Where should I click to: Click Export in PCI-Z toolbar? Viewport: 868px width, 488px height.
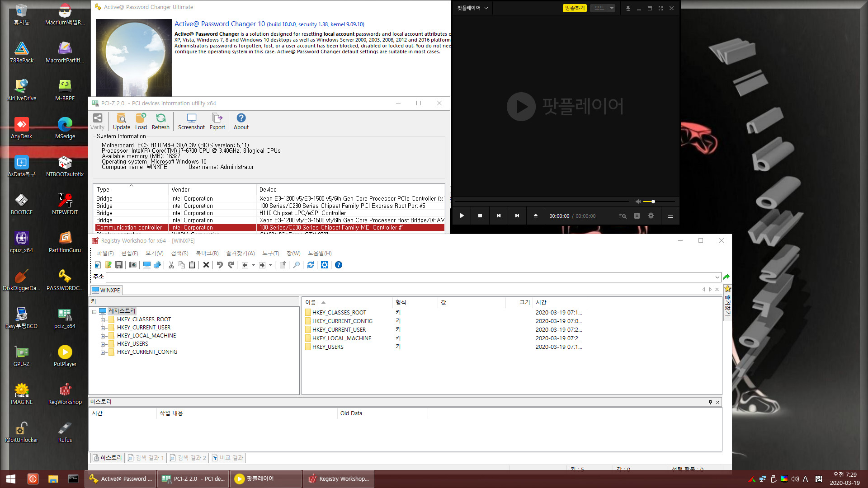pyautogui.click(x=217, y=122)
